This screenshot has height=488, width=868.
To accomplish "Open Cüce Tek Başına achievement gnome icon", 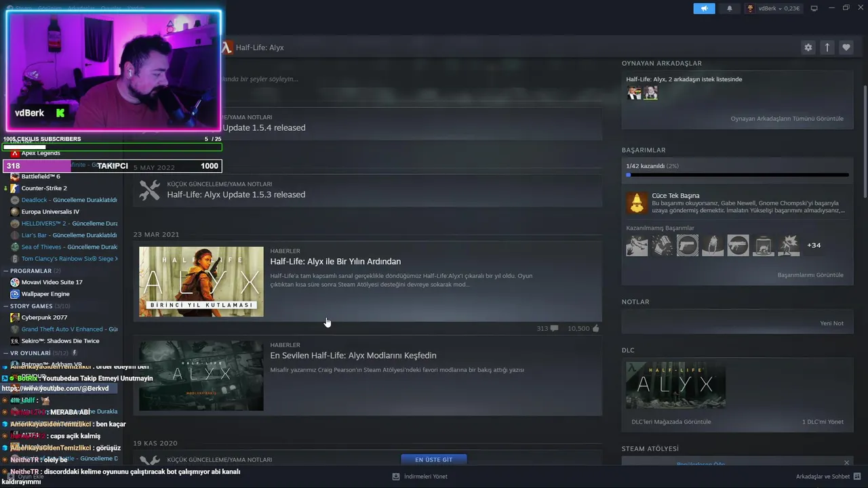I will tap(636, 203).
